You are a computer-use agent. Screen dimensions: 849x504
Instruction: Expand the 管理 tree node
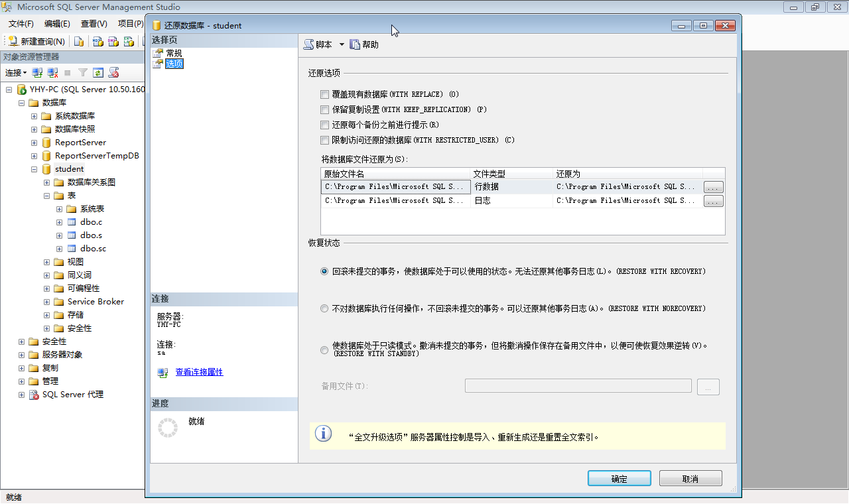pyautogui.click(x=21, y=381)
